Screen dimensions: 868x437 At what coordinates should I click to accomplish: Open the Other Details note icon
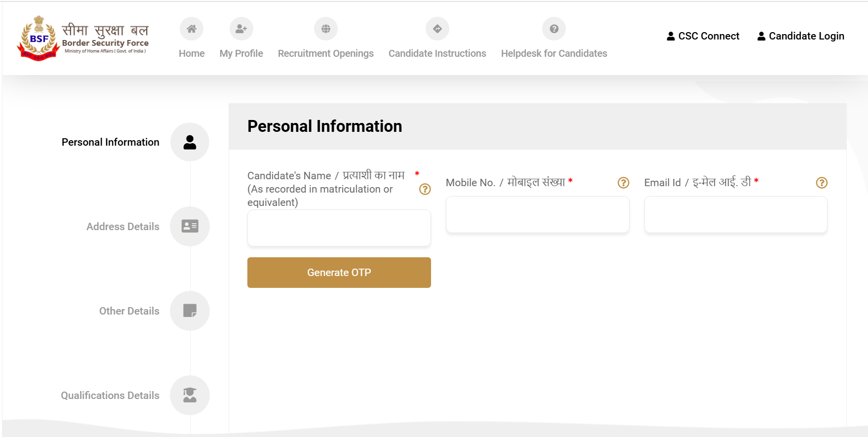coord(190,311)
